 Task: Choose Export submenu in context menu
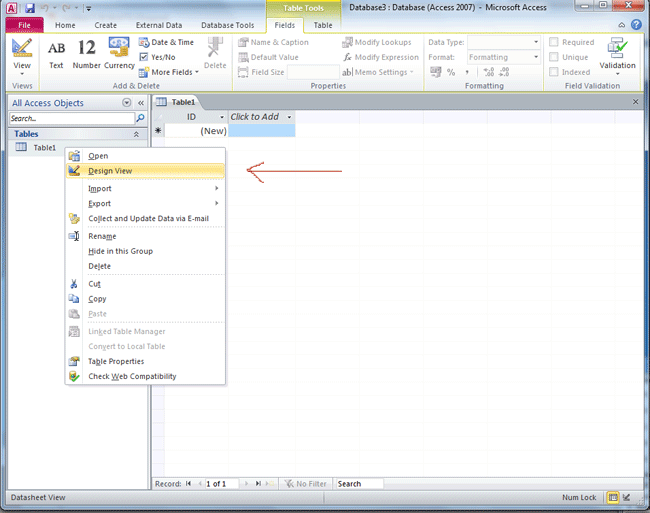tap(145, 203)
